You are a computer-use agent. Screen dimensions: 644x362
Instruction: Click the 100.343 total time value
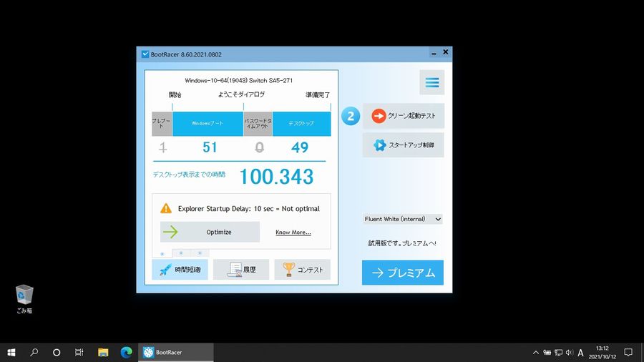point(276,177)
